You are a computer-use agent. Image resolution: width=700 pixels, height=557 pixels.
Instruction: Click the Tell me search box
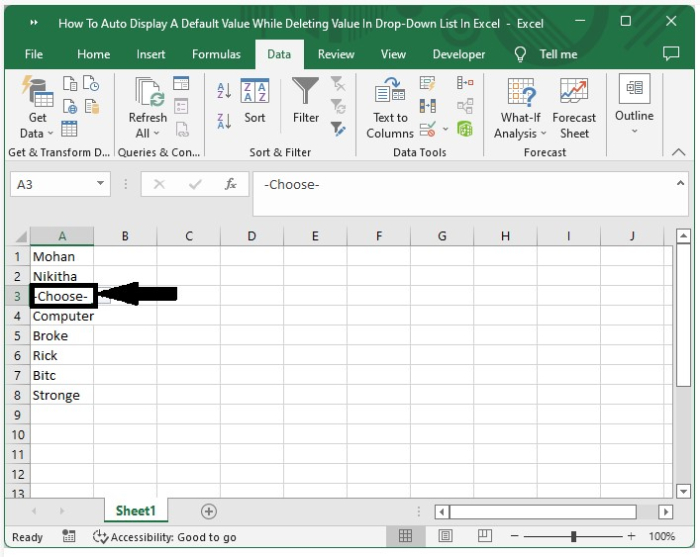(x=546, y=54)
